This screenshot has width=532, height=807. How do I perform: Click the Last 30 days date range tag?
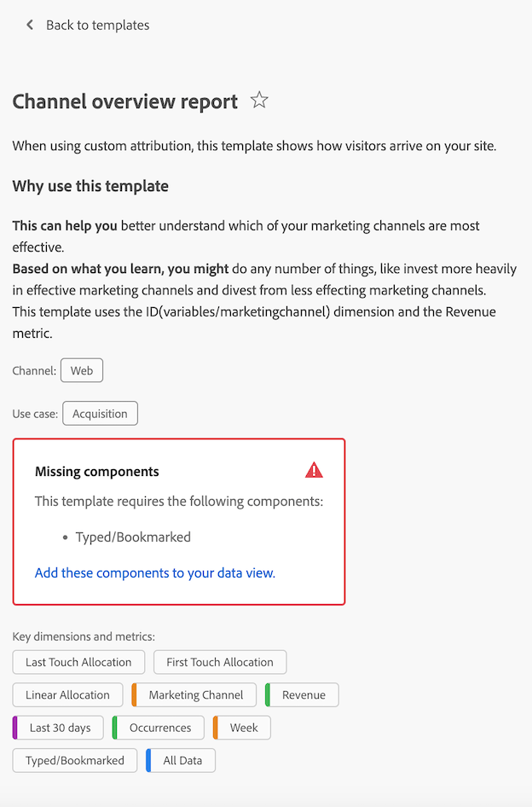(58, 728)
